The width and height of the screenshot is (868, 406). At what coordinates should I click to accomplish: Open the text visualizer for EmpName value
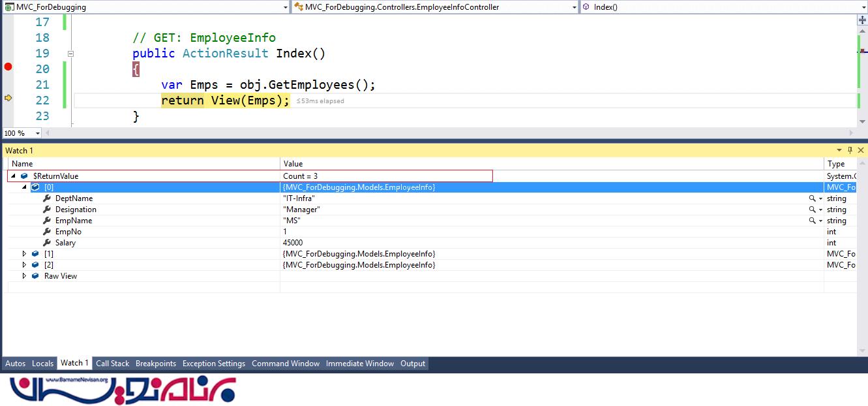tap(812, 221)
